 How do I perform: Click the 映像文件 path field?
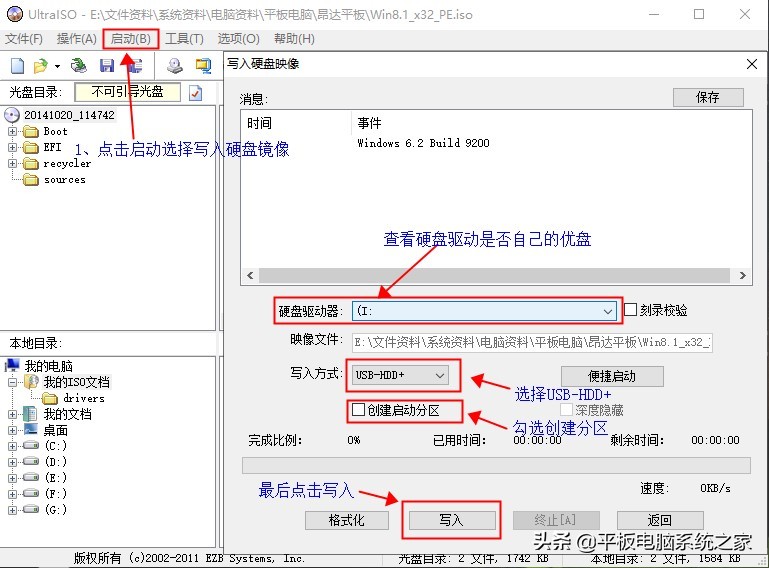532,342
